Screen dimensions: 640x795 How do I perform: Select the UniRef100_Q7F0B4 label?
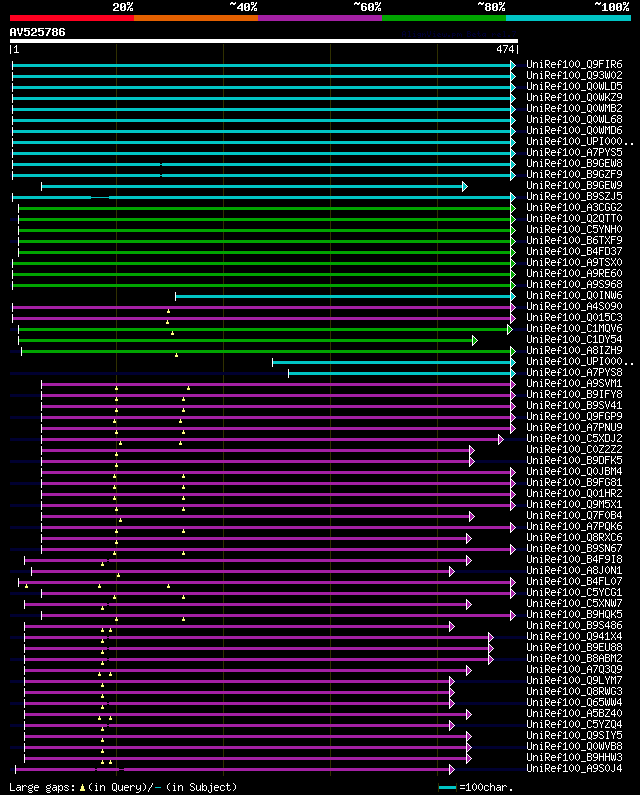coord(574,516)
